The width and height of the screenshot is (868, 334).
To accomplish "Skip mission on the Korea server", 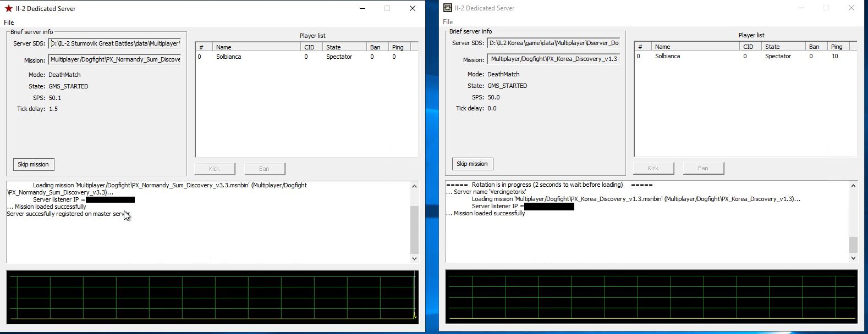I will [x=472, y=164].
